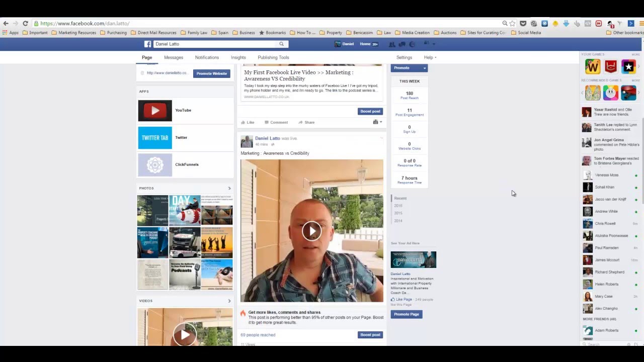The height and width of the screenshot is (362, 644).
Task: Open the star game icon in Your Games
Action: (x=628, y=66)
